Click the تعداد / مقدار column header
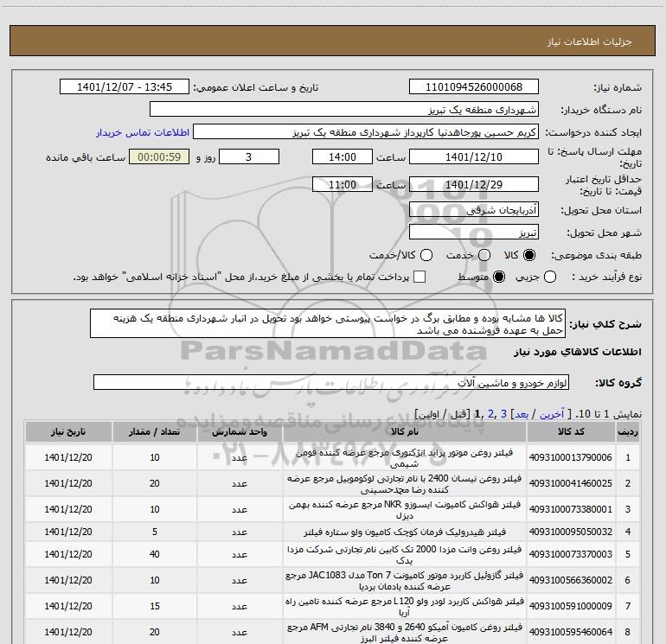 155,431
